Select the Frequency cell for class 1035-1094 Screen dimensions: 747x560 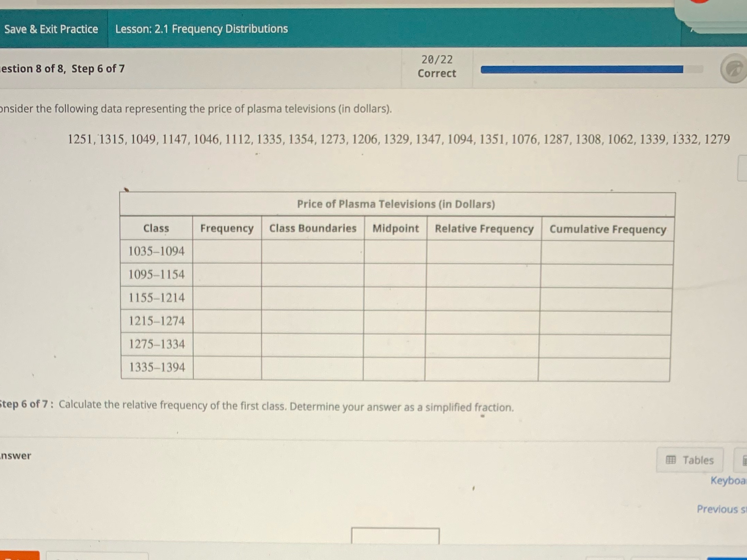click(x=227, y=251)
